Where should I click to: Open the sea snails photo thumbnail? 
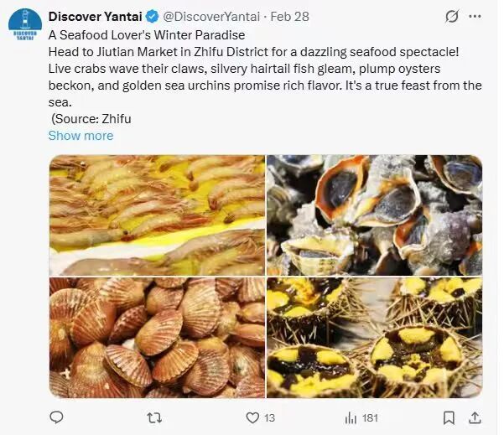pos(375,215)
